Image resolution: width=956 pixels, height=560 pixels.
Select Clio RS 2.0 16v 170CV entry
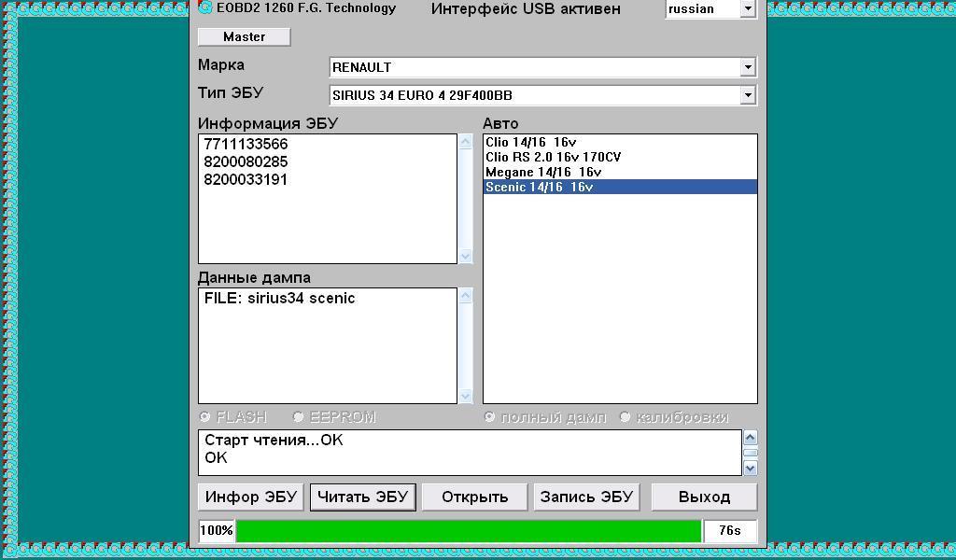(620, 157)
